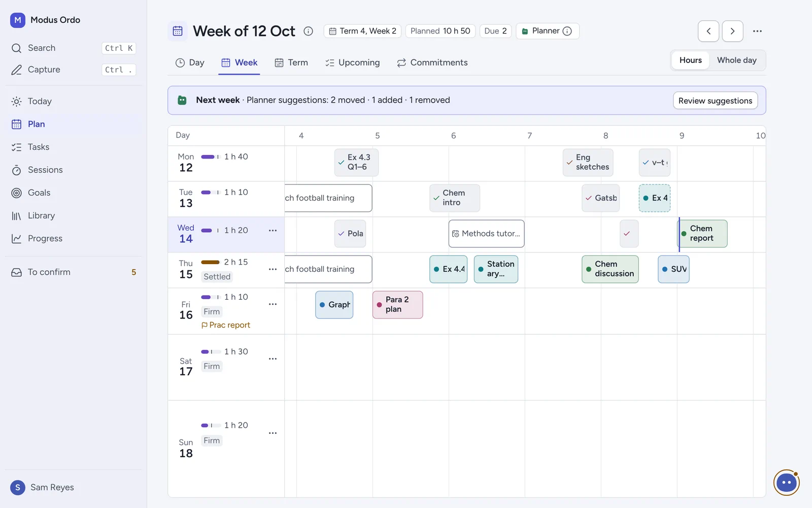This screenshot has height=508, width=812.
Task: Click the Planner info icon
Action: pos(567,31)
